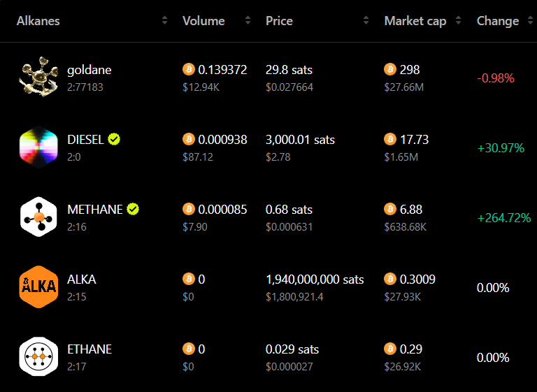This screenshot has width=537, height=392.
Task: Click the Change column header
Action: coord(498,21)
